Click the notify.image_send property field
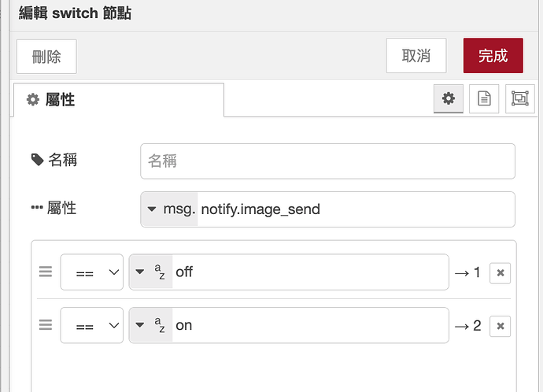Screen dimensions: 543x392 (x=354, y=209)
